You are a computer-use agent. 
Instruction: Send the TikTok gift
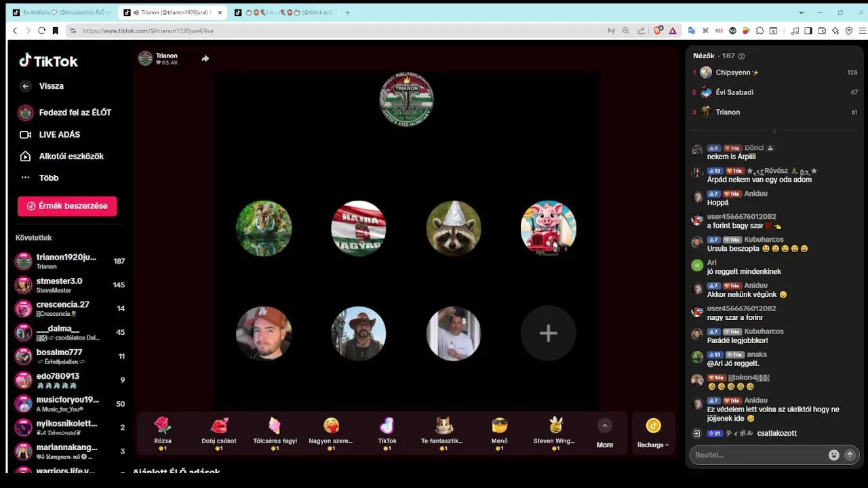click(x=387, y=433)
